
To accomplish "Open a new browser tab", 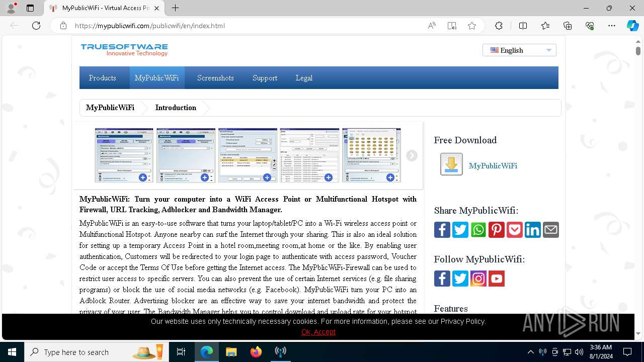I will tap(175, 8).
